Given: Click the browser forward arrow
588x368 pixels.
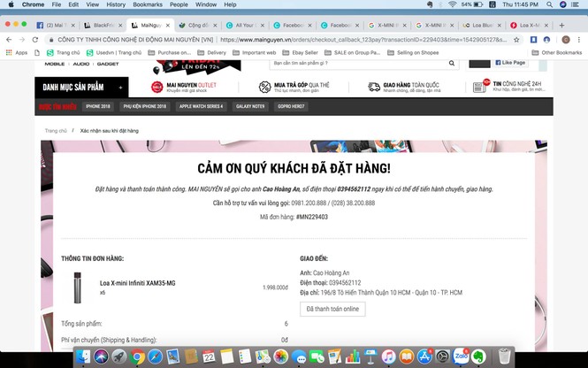Looking at the screenshot, I should 22,40.
